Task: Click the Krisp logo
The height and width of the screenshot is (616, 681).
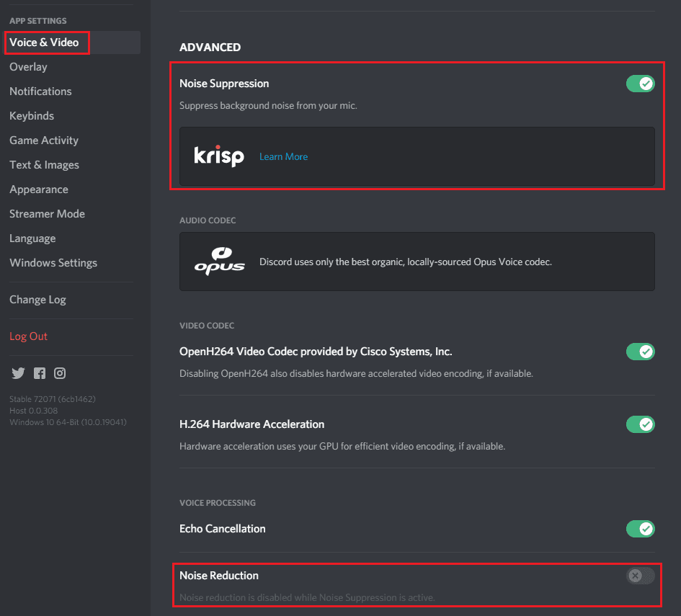Action: pos(219,156)
